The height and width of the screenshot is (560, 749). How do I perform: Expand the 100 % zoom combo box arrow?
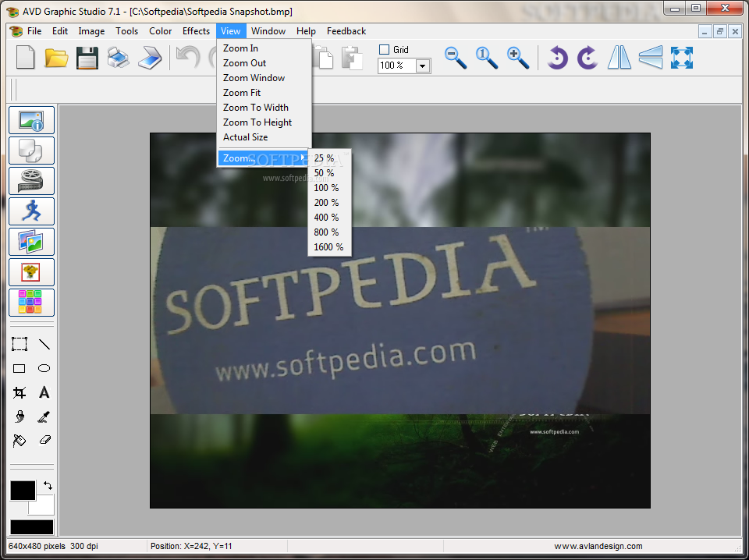point(422,66)
